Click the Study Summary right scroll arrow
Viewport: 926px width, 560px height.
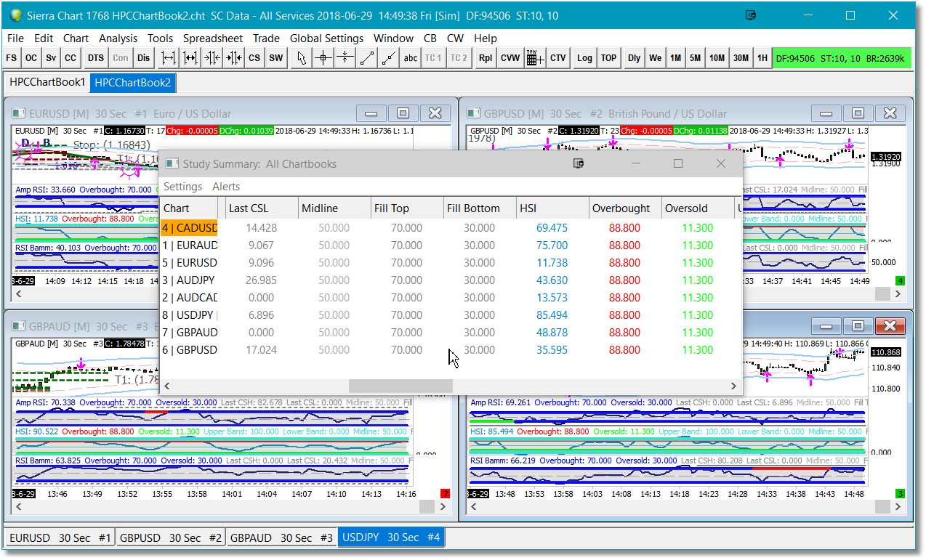pyautogui.click(x=733, y=386)
